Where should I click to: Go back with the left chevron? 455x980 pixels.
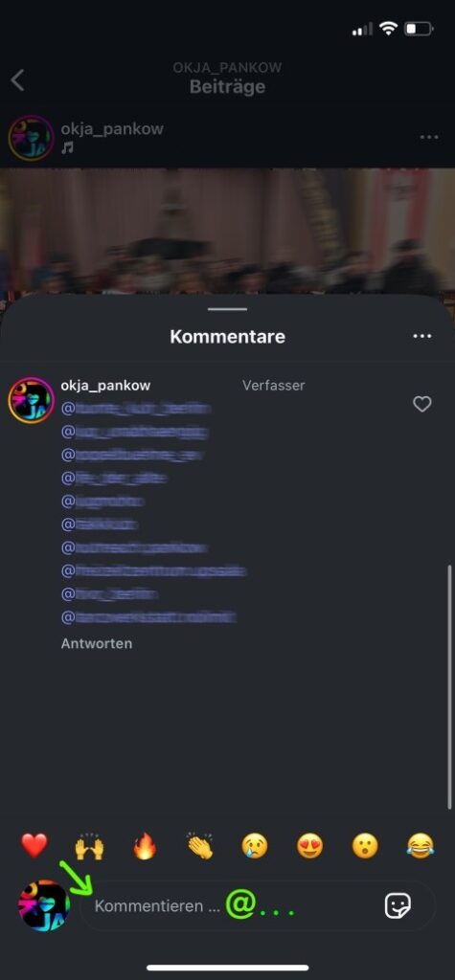click(17, 80)
